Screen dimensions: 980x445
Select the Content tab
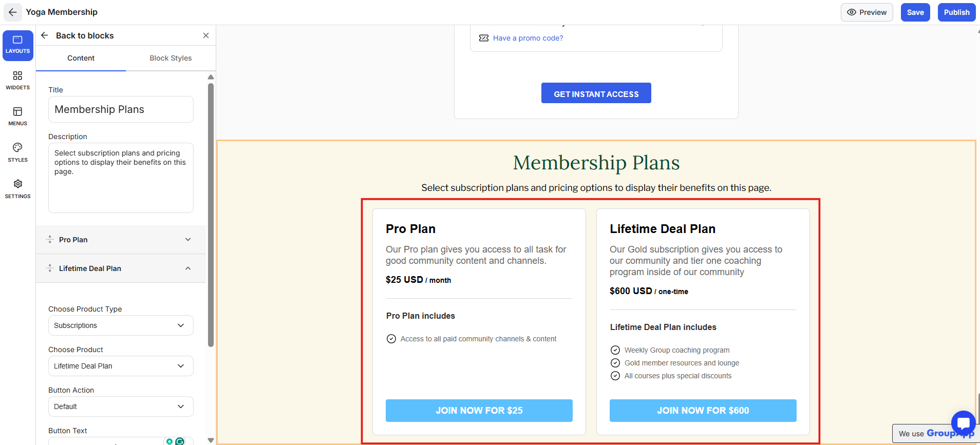(x=81, y=58)
